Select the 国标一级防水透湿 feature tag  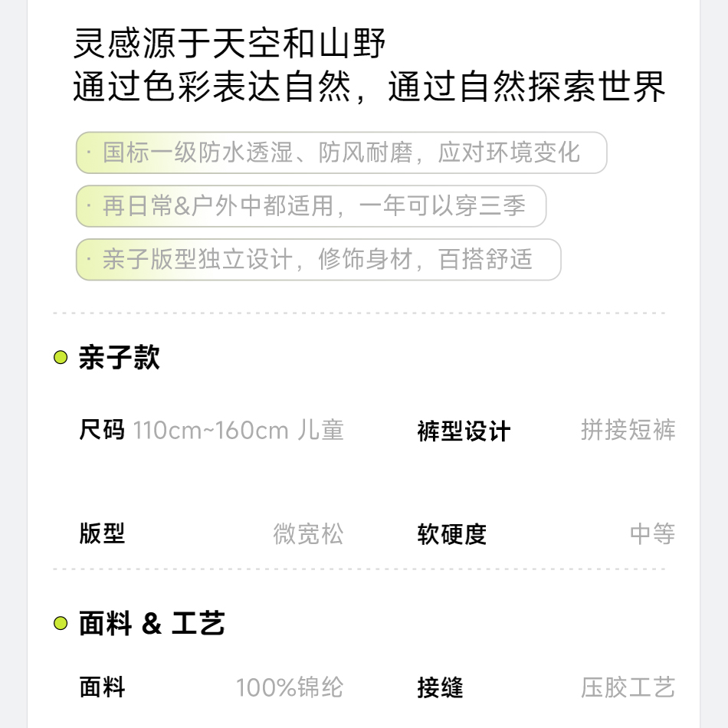click(341, 152)
